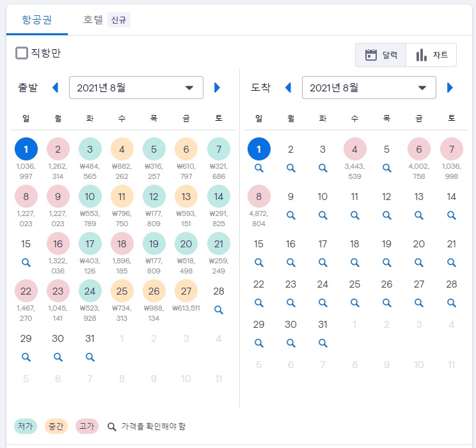Click the 저가 low-price legend swatch
This screenshot has height=448, width=476.
click(26, 426)
